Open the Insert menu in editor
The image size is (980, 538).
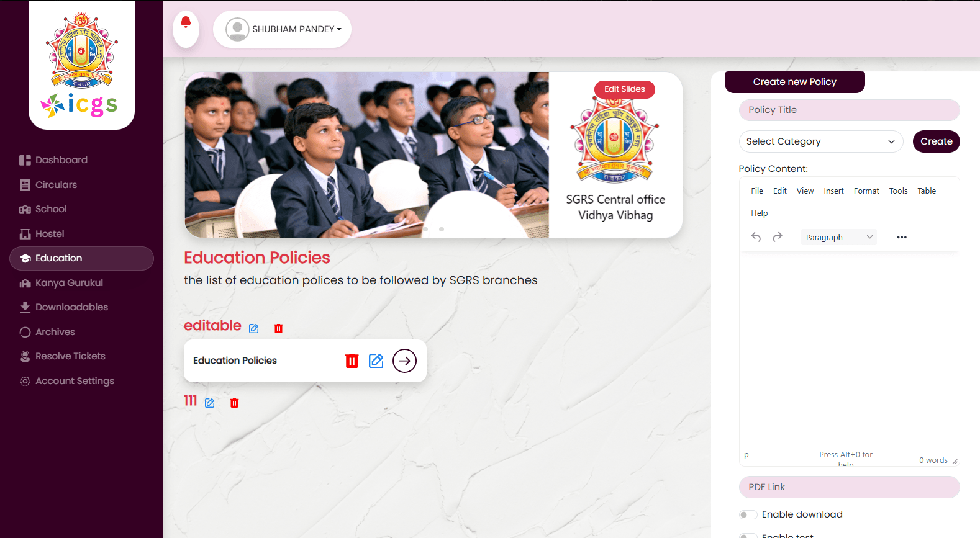tap(833, 191)
